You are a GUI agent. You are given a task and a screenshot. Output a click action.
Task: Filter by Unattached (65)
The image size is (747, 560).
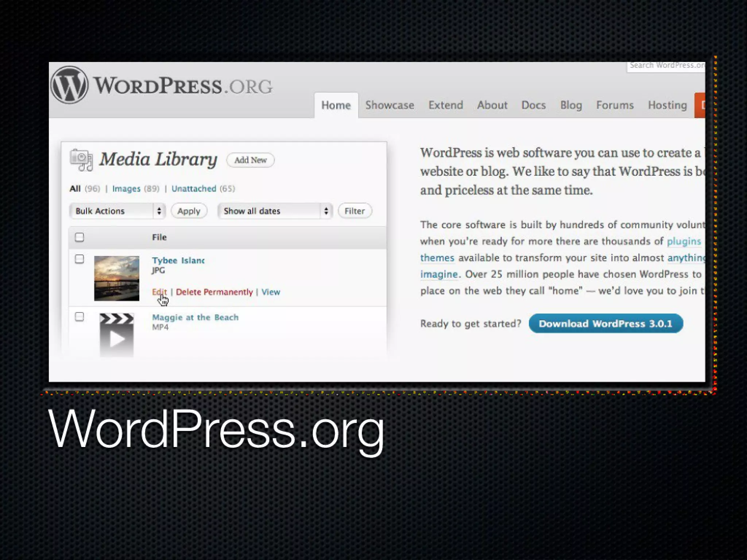click(203, 189)
